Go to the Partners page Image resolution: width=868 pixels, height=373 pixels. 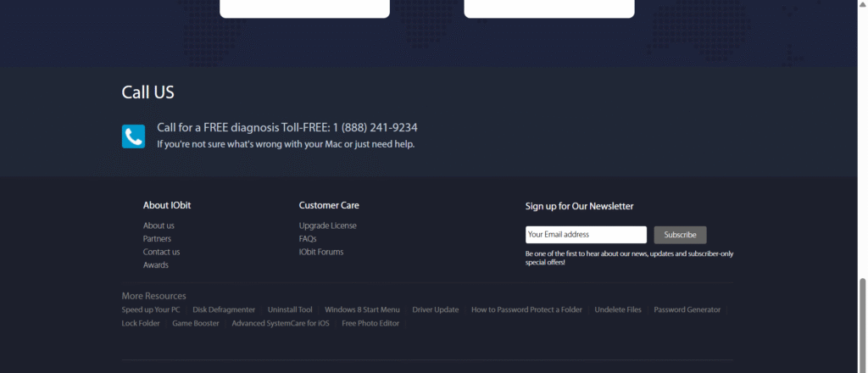pos(157,239)
